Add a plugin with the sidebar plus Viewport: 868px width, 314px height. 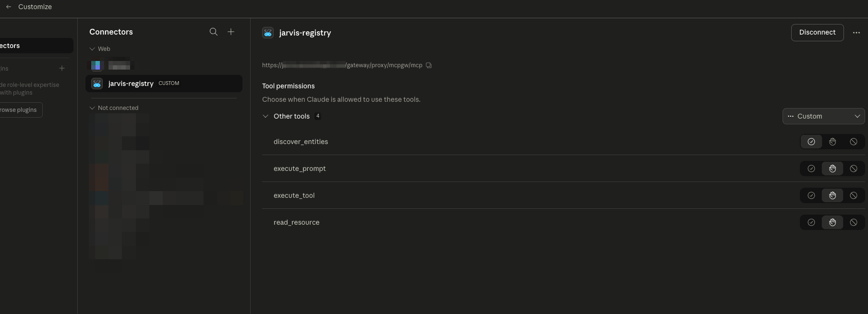coord(62,68)
